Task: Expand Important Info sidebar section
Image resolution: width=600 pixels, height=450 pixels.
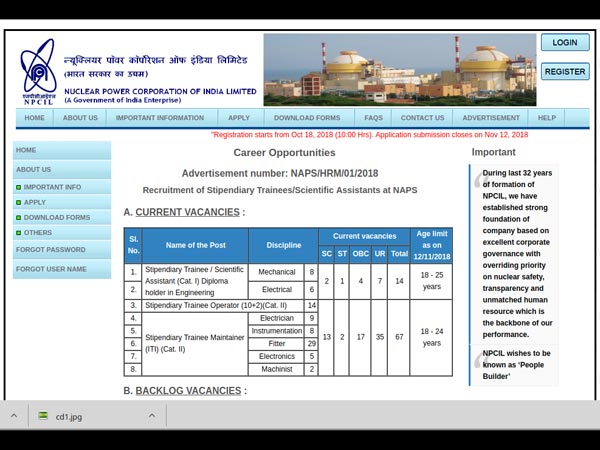Action: coord(52,187)
